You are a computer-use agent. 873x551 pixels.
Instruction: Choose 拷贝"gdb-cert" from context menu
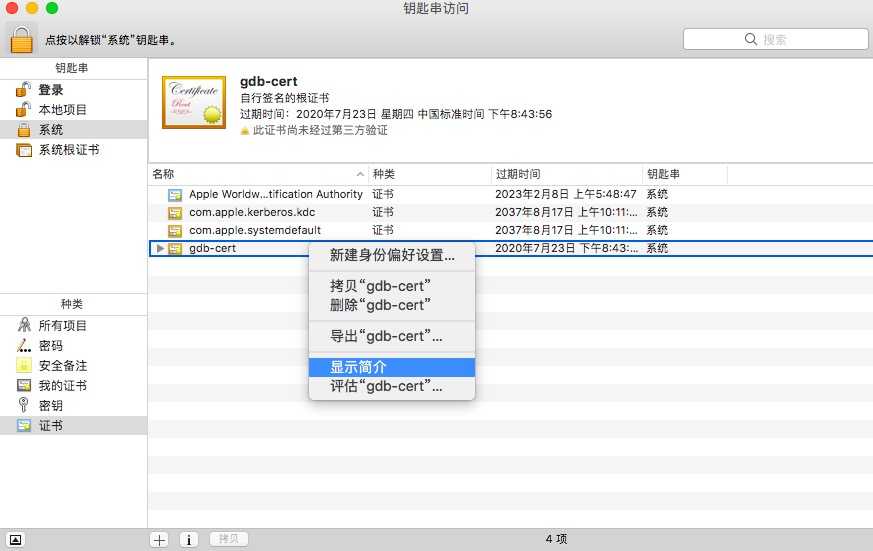392,286
